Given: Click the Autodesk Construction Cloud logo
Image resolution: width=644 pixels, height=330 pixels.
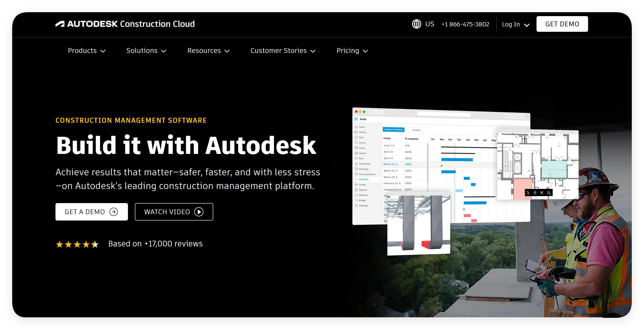Looking at the screenshot, I should coord(125,24).
